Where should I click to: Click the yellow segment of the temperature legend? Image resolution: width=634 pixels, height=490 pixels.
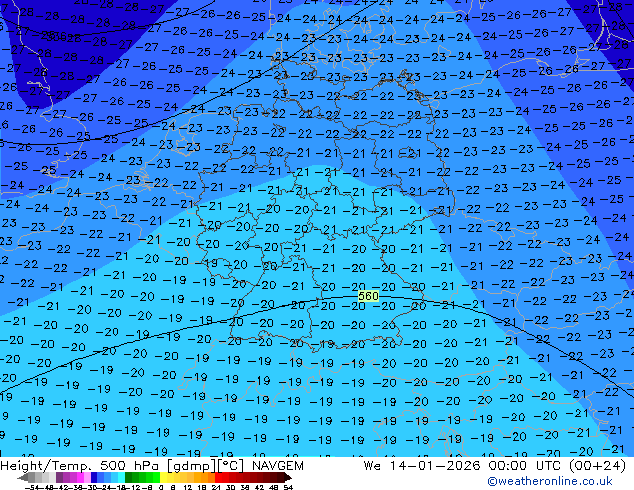coord(163,477)
